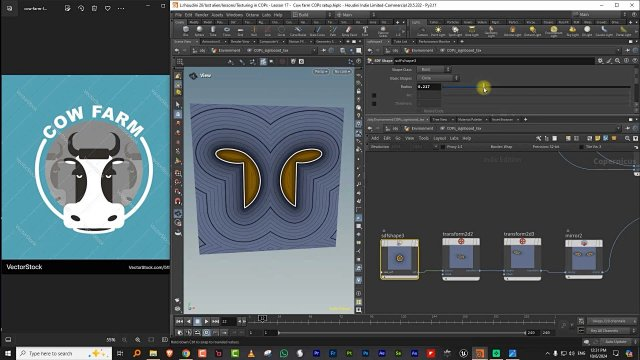
Task: Open Shape Class dropdown
Action: (433, 69)
